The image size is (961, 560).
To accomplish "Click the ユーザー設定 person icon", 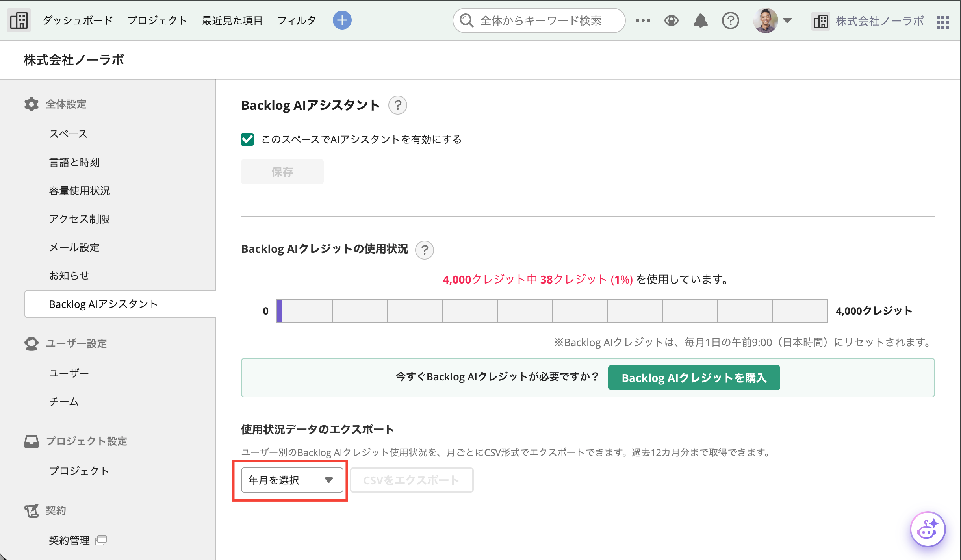I will tap(32, 344).
